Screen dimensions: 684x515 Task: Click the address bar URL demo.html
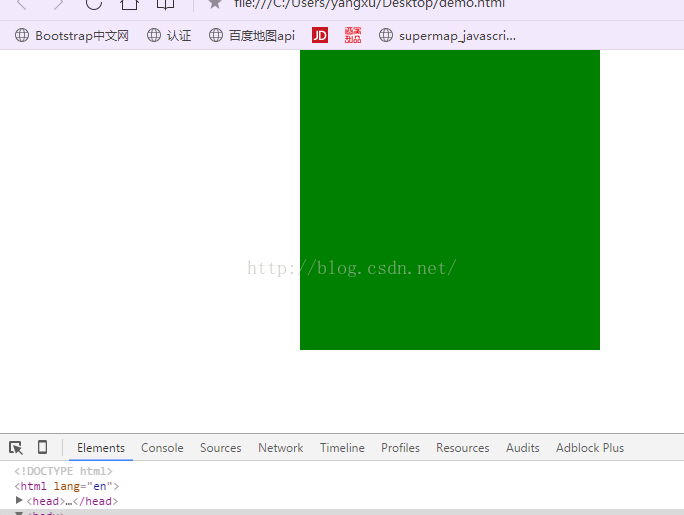tap(369, 4)
